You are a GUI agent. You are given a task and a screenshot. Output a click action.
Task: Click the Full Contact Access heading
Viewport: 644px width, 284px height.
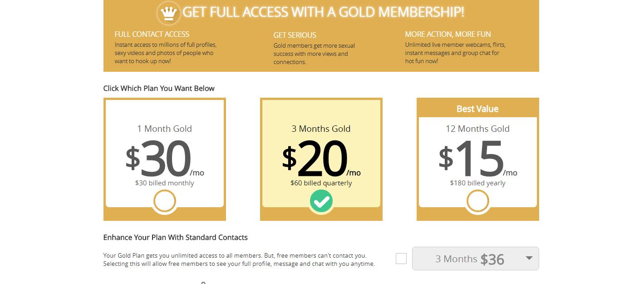pos(152,34)
